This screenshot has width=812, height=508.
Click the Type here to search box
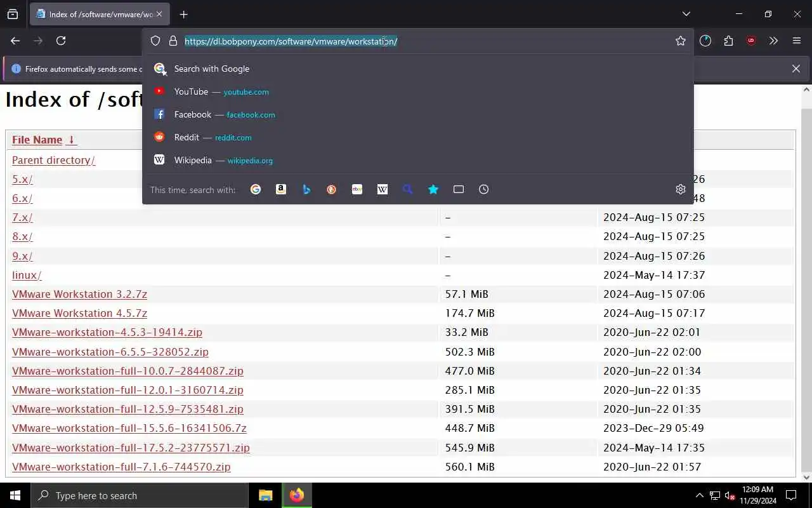tap(140, 495)
